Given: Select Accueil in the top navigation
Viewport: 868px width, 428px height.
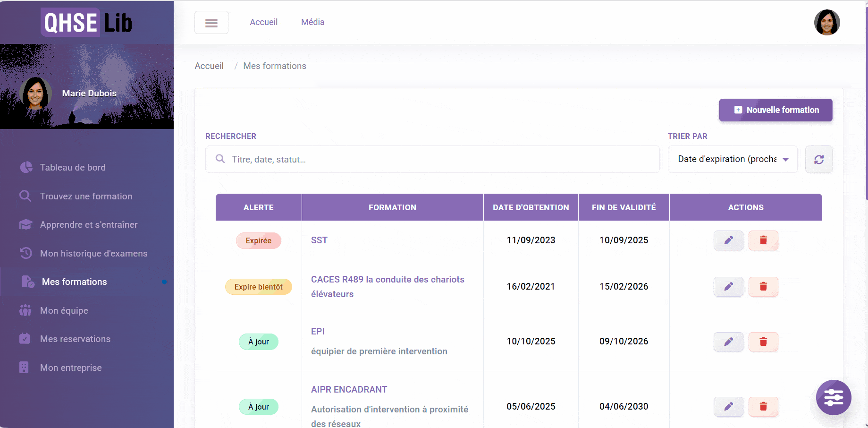Looking at the screenshot, I should point(264,22).
